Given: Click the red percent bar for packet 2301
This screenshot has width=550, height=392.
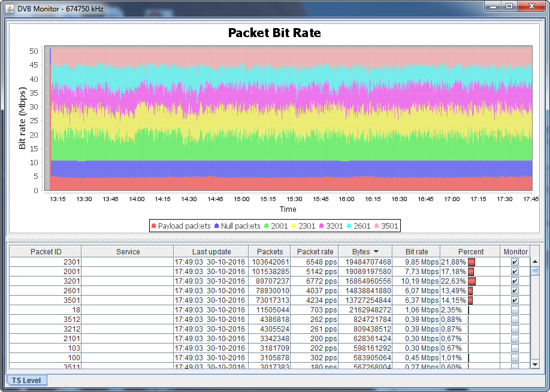Looking at the screenshot, I should click(472, 262).
